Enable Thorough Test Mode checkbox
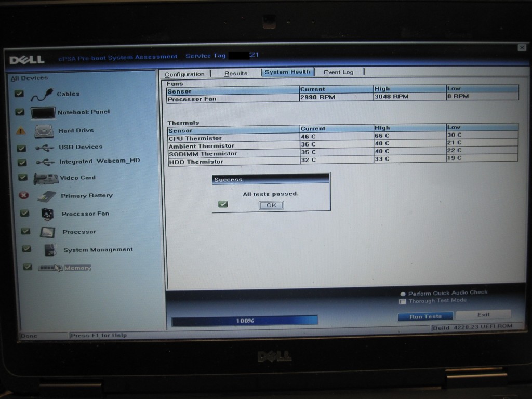 (x=403, y=302)
